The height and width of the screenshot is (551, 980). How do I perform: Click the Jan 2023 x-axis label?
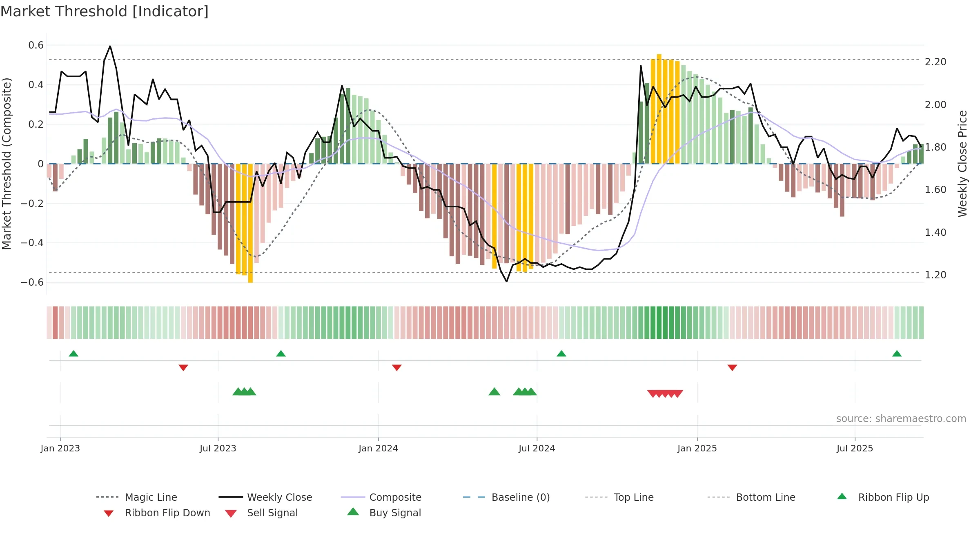pyautogui.click(x=60, y=448)
